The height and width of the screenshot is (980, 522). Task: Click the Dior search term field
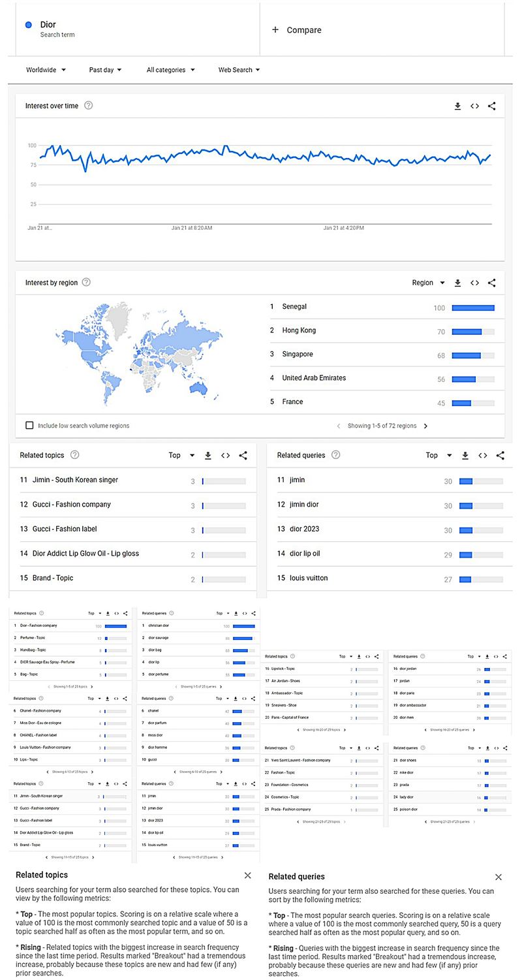click(48, 25)
